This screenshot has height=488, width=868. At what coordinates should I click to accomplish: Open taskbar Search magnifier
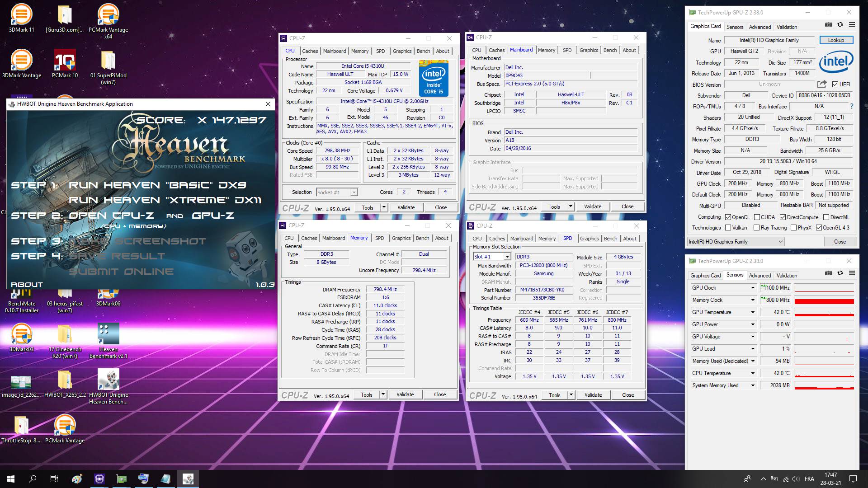[x=33, y=479]
